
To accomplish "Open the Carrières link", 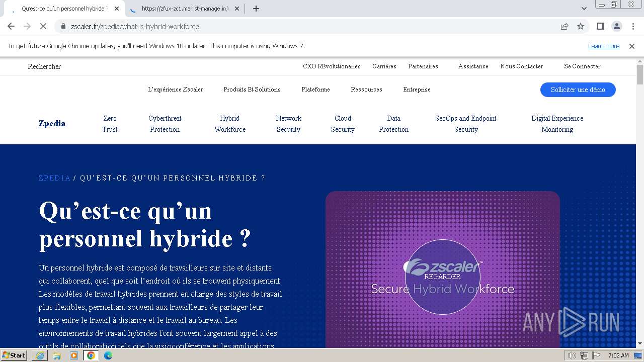I will coord(384,66).
